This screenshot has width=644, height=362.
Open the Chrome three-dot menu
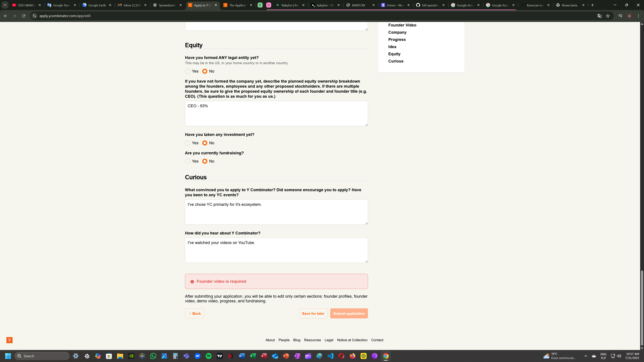click(x=638, y=16)
